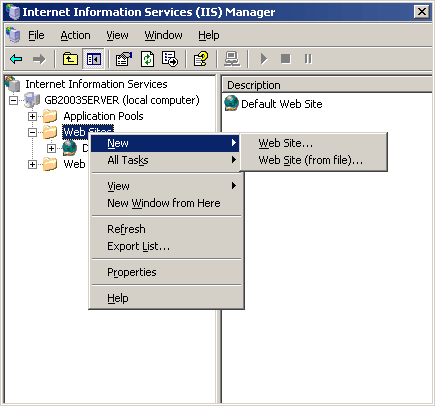The height and width of the screenshot is (406, 435).
Task: Click the Start item play icon
Action: point(264,59)
